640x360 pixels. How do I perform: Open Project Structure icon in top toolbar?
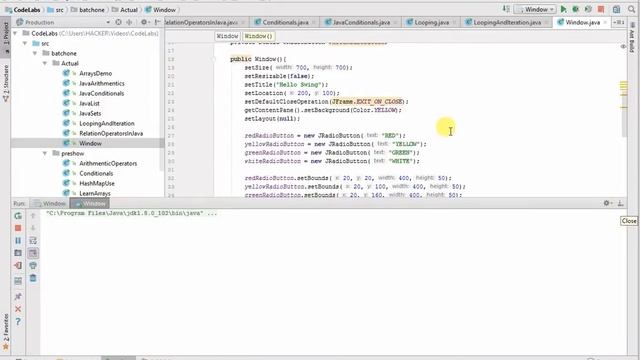click(616, 9)
